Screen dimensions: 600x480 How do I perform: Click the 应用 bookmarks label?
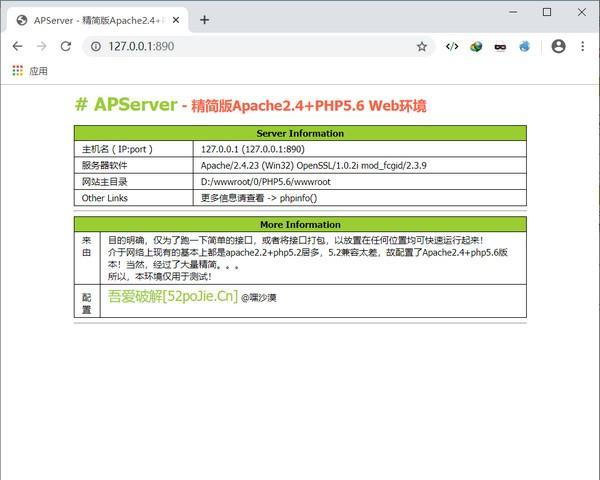tap(38, 71)
